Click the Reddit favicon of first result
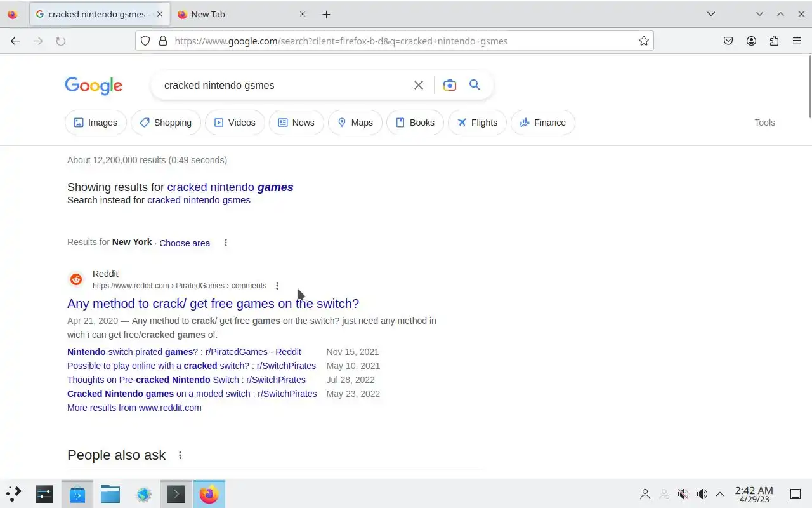Screen dimensions: 812x508 click(76, 279)
